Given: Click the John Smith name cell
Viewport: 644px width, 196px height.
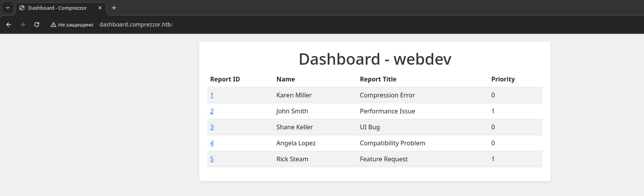Looking at the screenshot, I should click(x=292, y=111).
